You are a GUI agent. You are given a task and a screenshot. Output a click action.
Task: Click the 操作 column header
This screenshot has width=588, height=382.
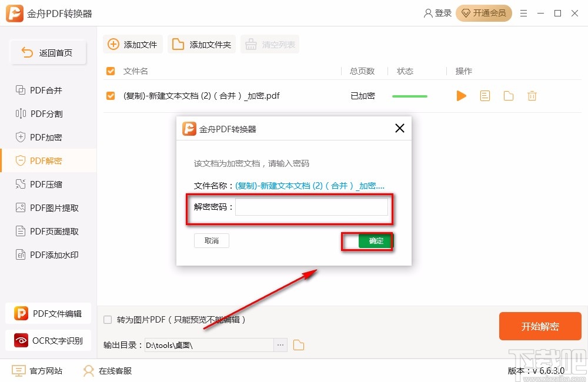click(x=463, y=71)
